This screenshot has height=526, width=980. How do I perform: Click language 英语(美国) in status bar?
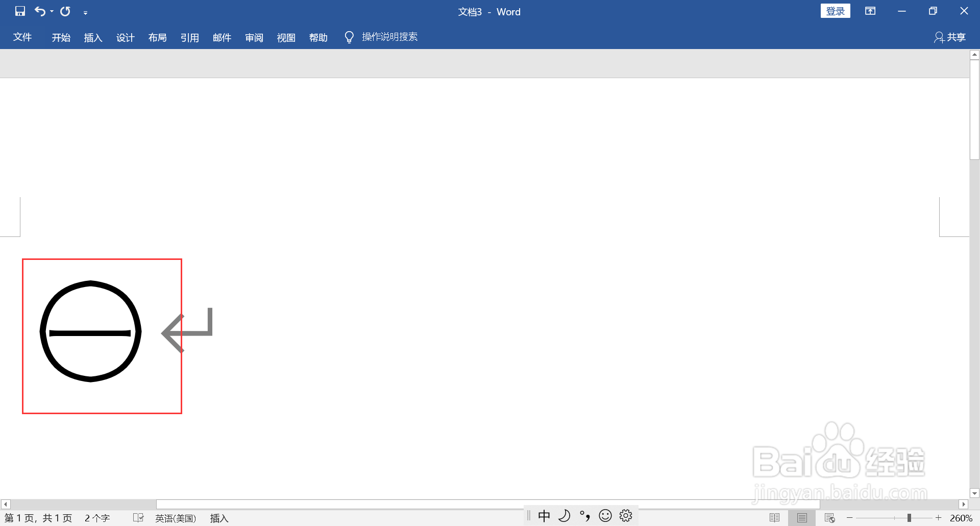[176, 518]
